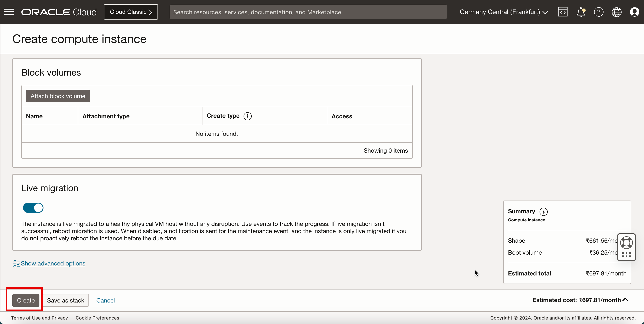This screenshot has height=324, width=644.
Task: Open the language globe menu
Action: tap(617, 12)
